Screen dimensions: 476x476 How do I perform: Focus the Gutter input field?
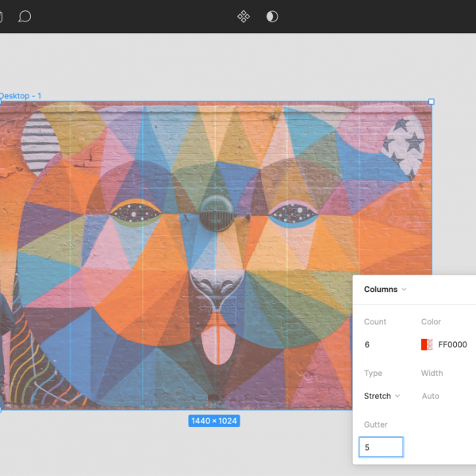381,447
